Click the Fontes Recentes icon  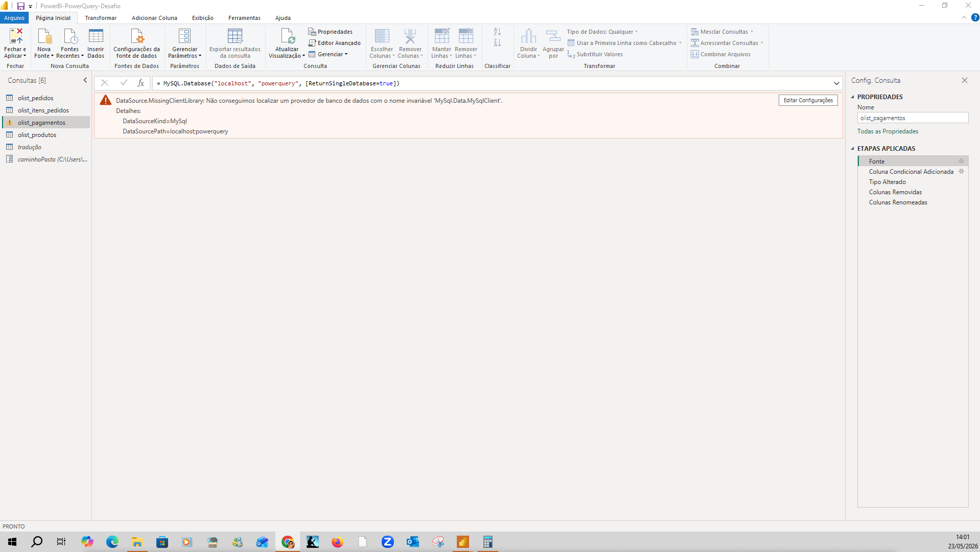70,36
